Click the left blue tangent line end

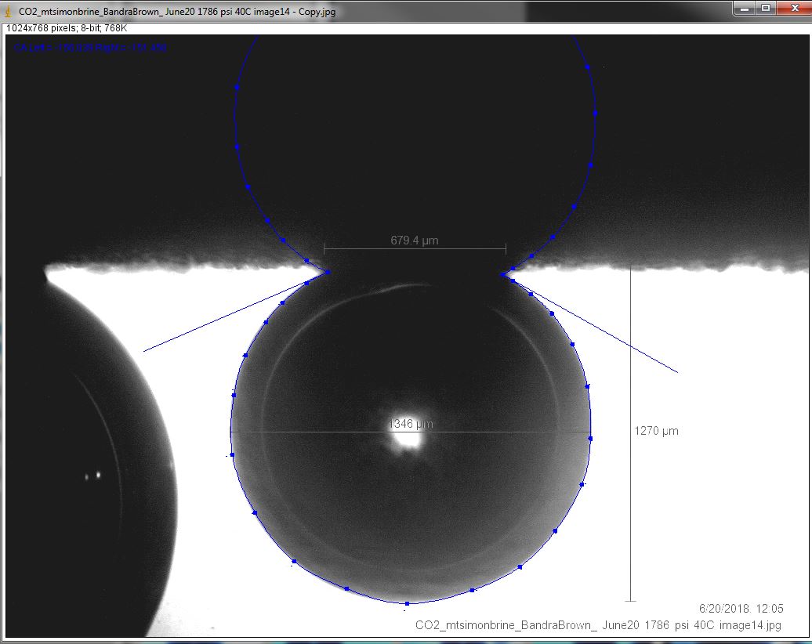pos(144,352)
